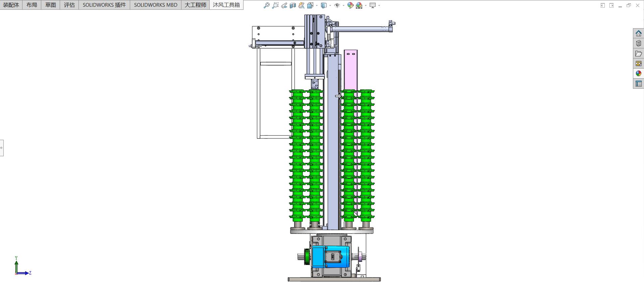644x296 pixels.
Task: Expand the hidden left feature panel handle
Action: [2, 148]
